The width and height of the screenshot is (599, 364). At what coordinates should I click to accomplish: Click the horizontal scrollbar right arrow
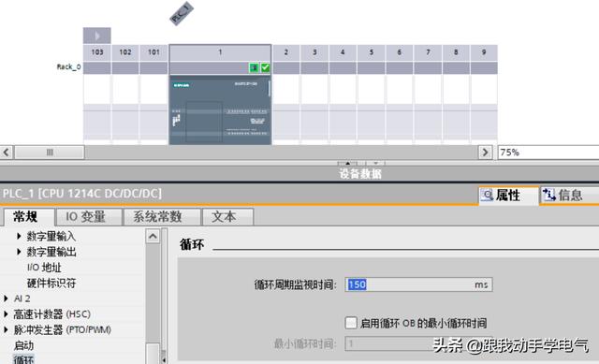tap(485, 153)
